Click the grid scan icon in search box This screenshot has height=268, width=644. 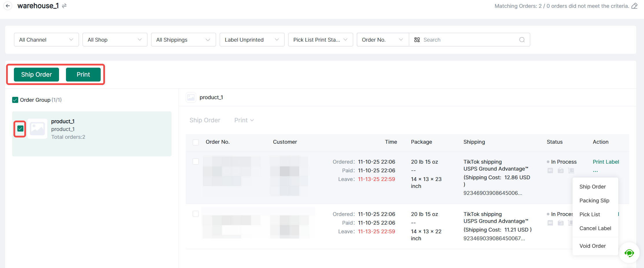click(417, 40)
